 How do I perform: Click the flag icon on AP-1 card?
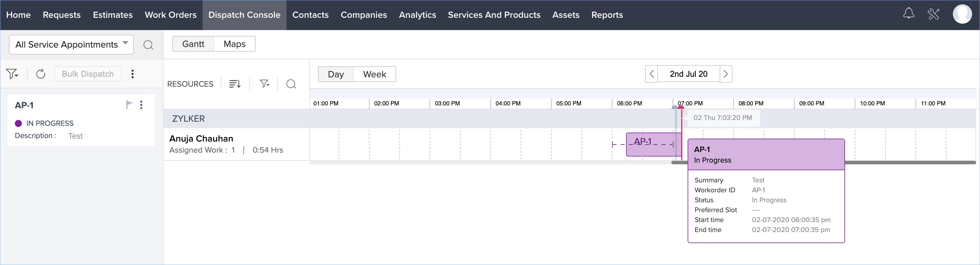pyautogui.click(x=129, y=104)
